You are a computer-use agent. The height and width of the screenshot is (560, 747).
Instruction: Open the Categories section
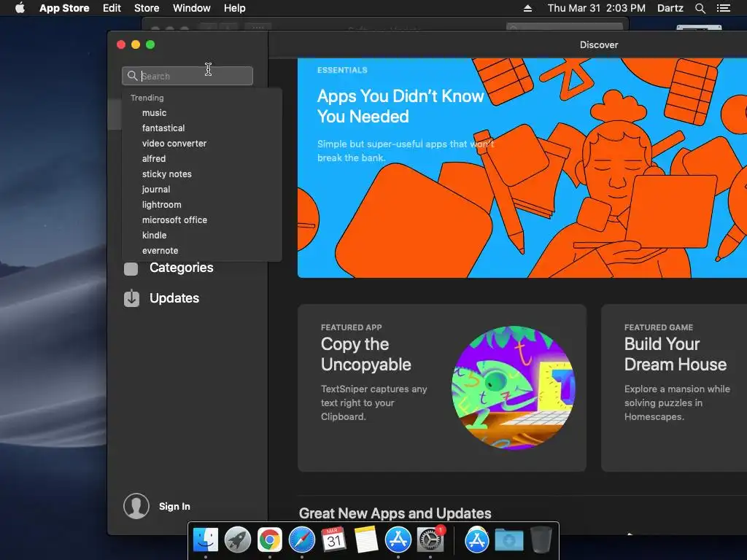pyautogui.click(x=181, y=268)
